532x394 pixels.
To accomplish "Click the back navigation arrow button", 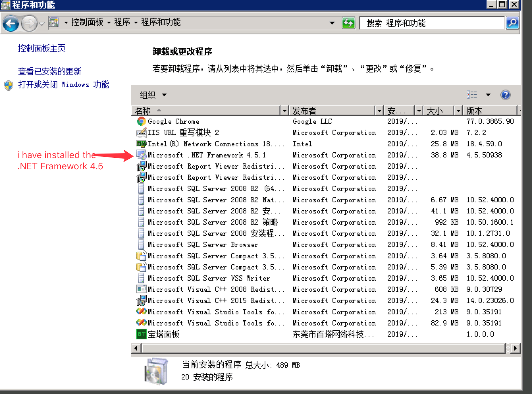I will tap(11, 23).
